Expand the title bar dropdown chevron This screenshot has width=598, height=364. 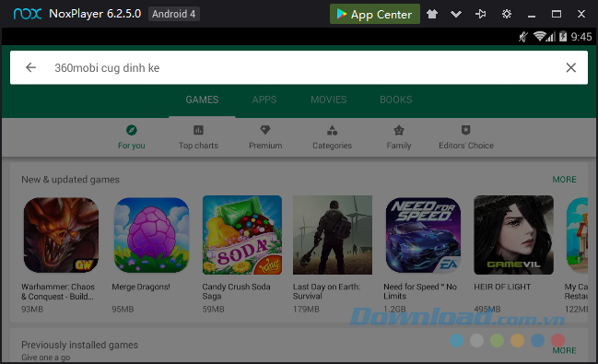[x=456, y=15]
